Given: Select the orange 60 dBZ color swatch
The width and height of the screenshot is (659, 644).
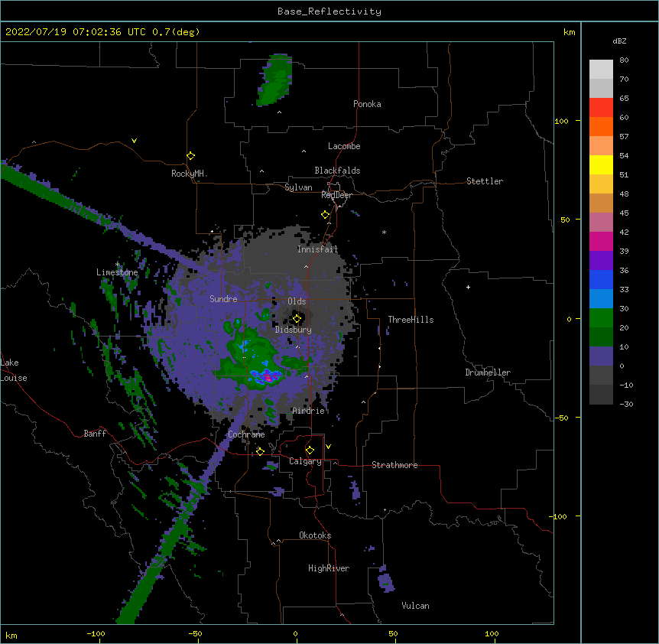Looking at the screenshot, I should click(601, 126).
